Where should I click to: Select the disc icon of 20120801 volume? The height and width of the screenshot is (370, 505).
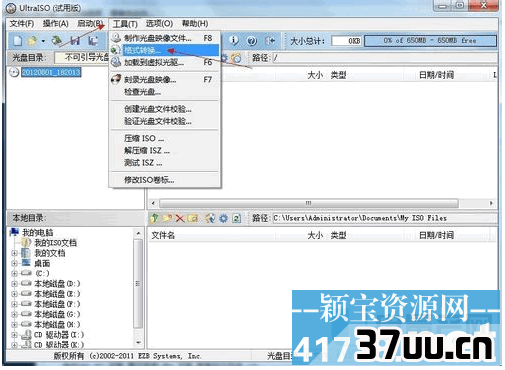click(14, 72)
